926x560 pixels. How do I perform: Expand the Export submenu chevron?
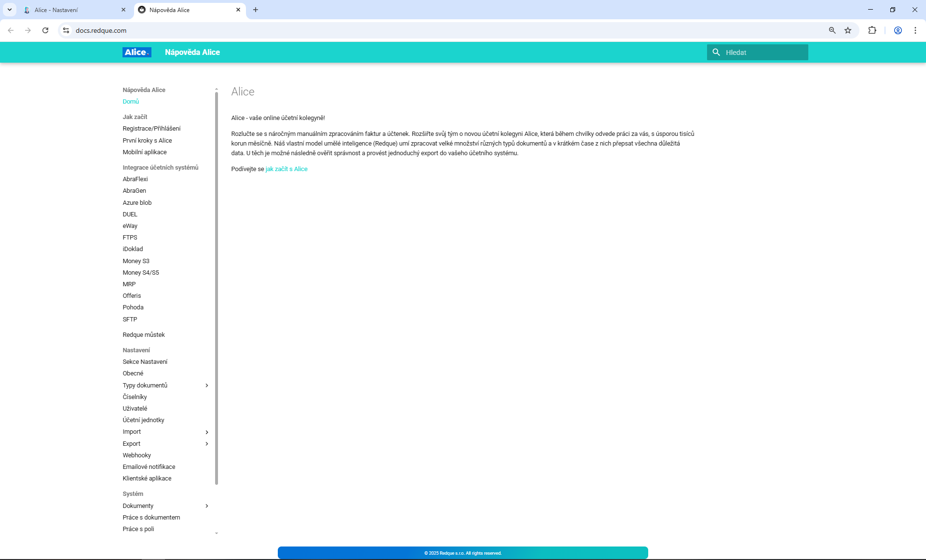pos(207,444)
